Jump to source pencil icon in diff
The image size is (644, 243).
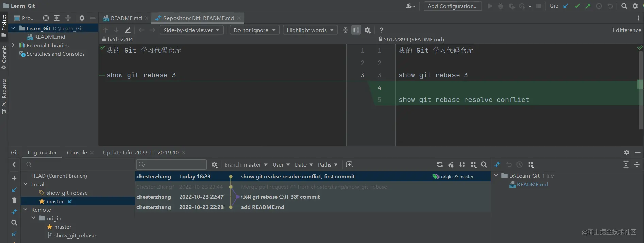tap(128, 30)
